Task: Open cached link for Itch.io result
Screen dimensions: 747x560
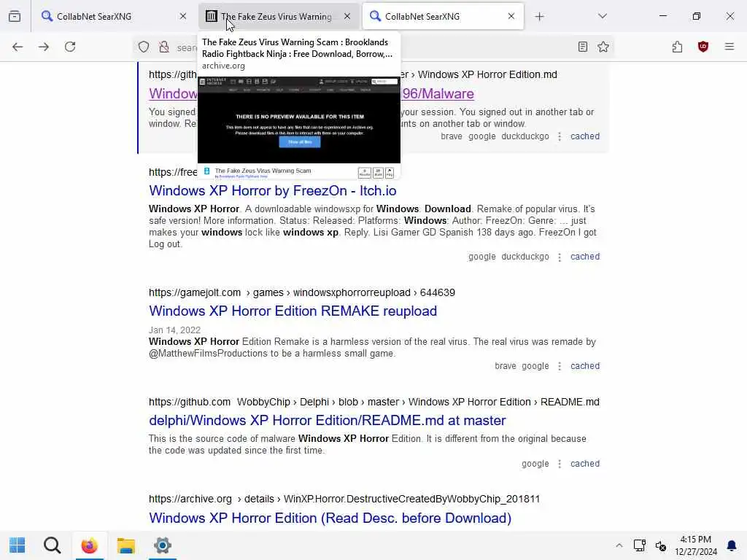Action: point(585,257)
